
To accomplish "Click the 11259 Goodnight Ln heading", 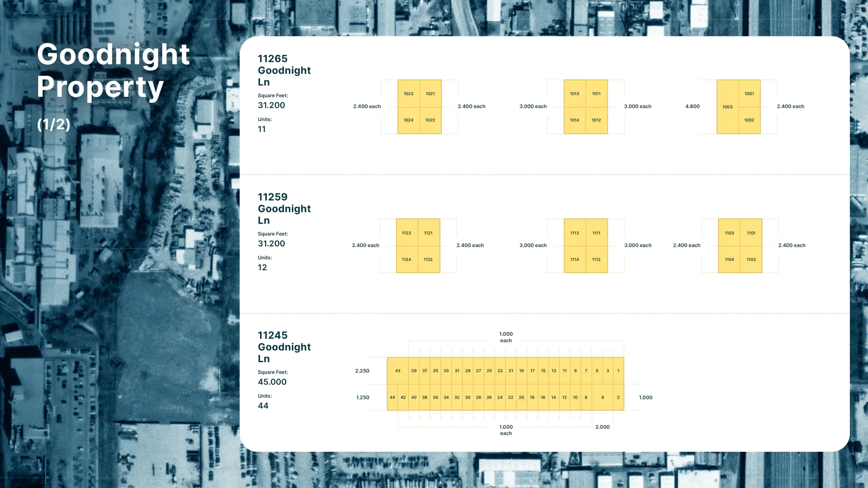I will [x=284, y=209].
